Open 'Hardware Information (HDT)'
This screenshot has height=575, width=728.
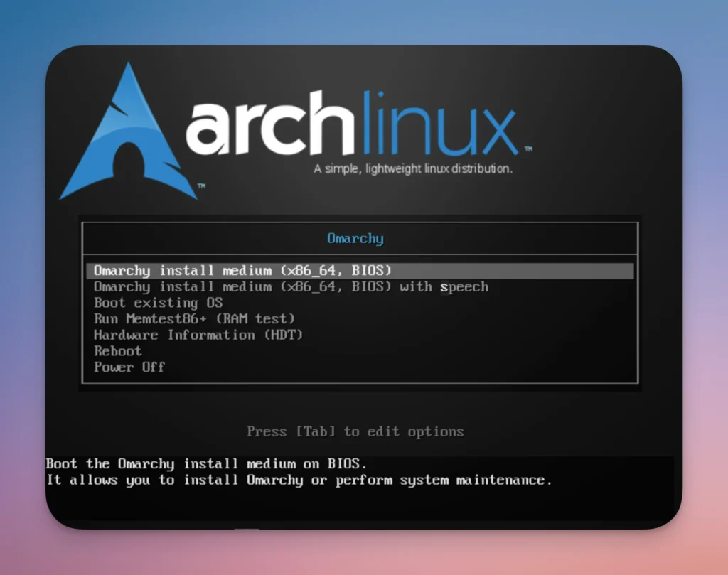[x=198, y=335]
